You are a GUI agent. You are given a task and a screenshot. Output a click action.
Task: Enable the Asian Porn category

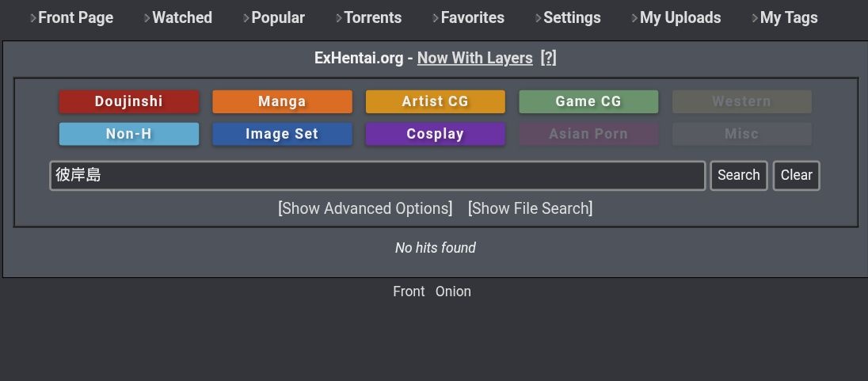[x=588, y=134]
